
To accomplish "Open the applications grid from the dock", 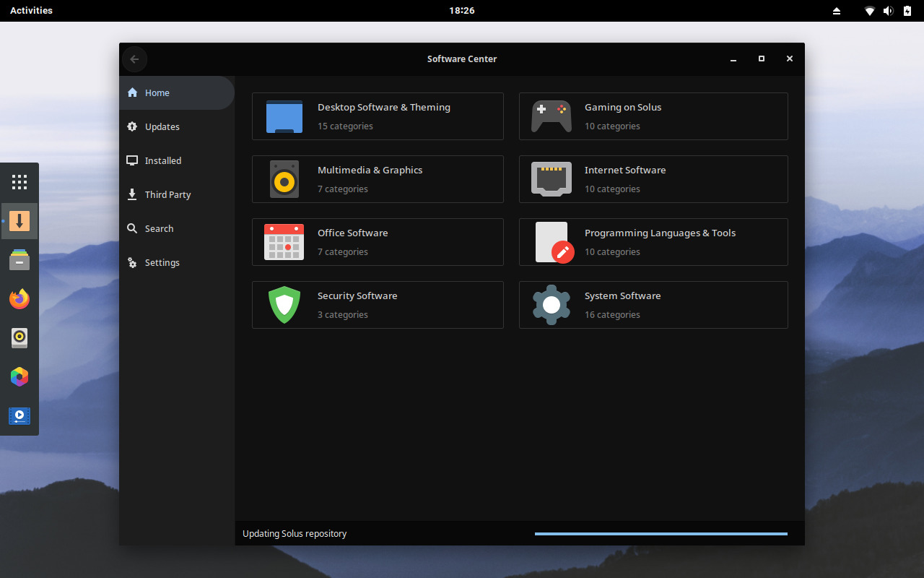I will (19, 182).
